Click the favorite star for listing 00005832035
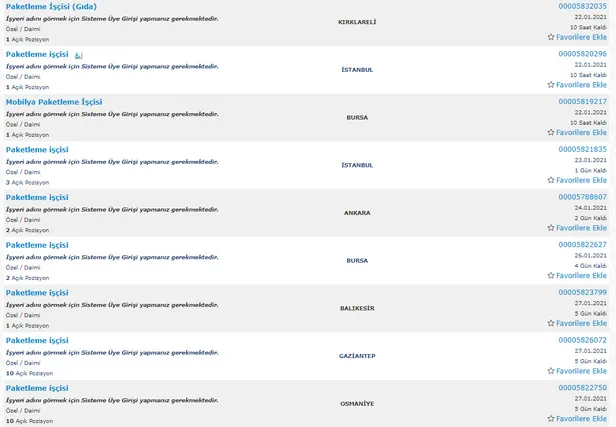This screenshot has height=427, width=616. coord(551,36)
